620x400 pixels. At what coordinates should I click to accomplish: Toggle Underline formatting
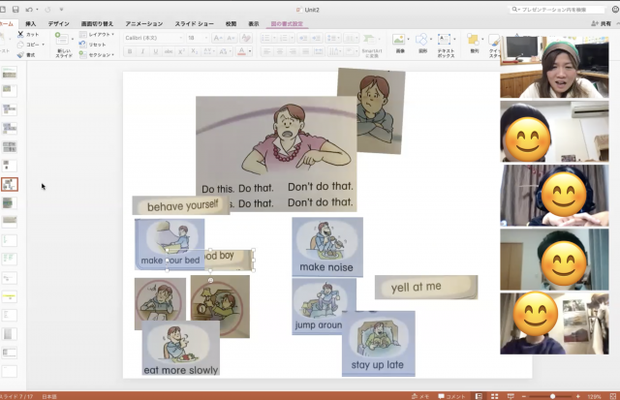click(156, 51)
